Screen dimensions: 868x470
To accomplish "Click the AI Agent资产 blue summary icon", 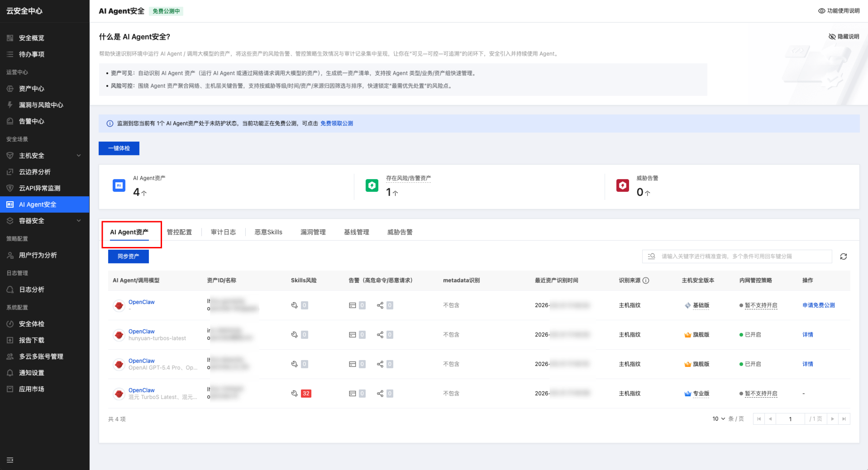I will point(119,185).
